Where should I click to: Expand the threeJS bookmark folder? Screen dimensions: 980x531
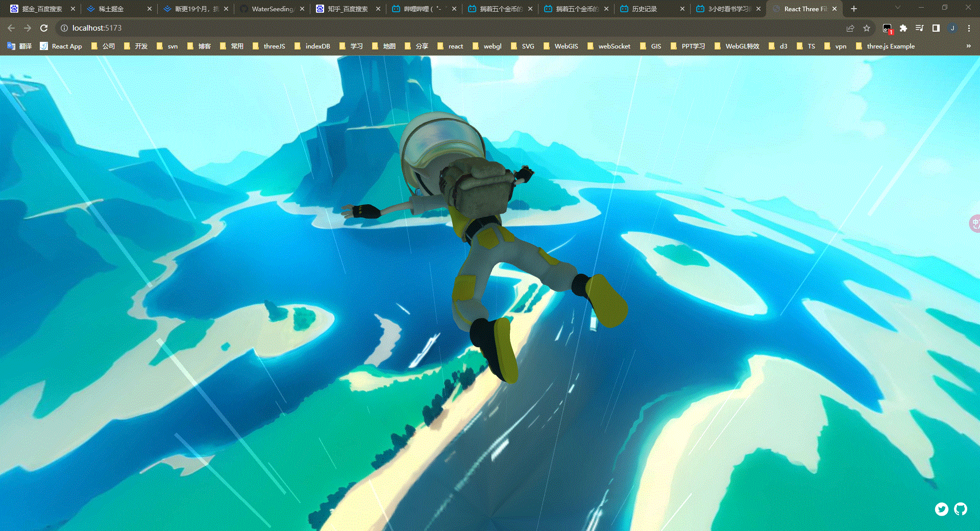269,46
